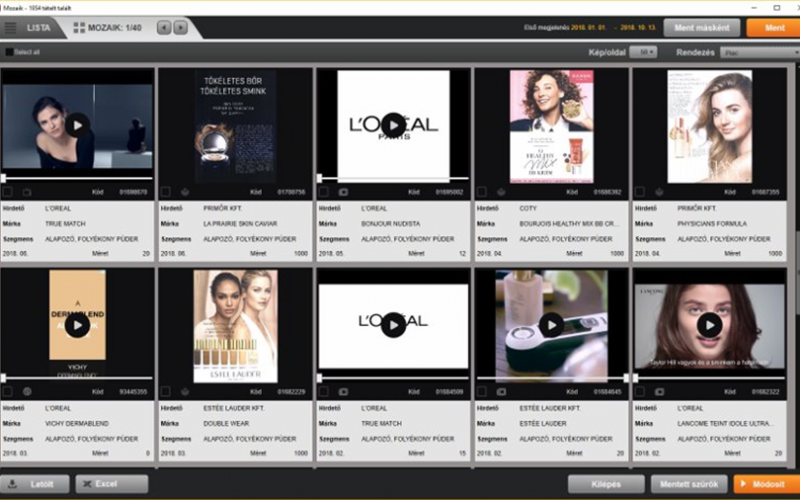Click the Bourjois Healthy Mix ad thumbnail
Viewport: 800px width, 500px height.
[551, 125]
